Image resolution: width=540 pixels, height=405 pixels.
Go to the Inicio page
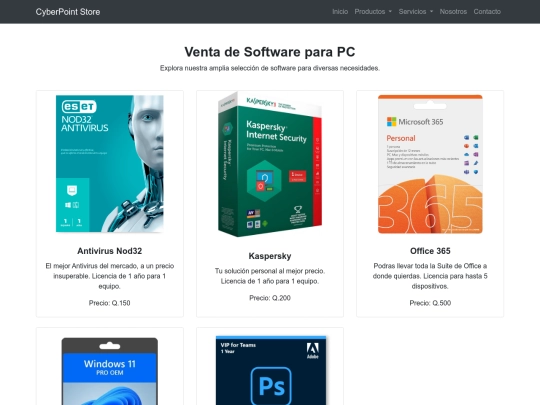pos(340,12)
